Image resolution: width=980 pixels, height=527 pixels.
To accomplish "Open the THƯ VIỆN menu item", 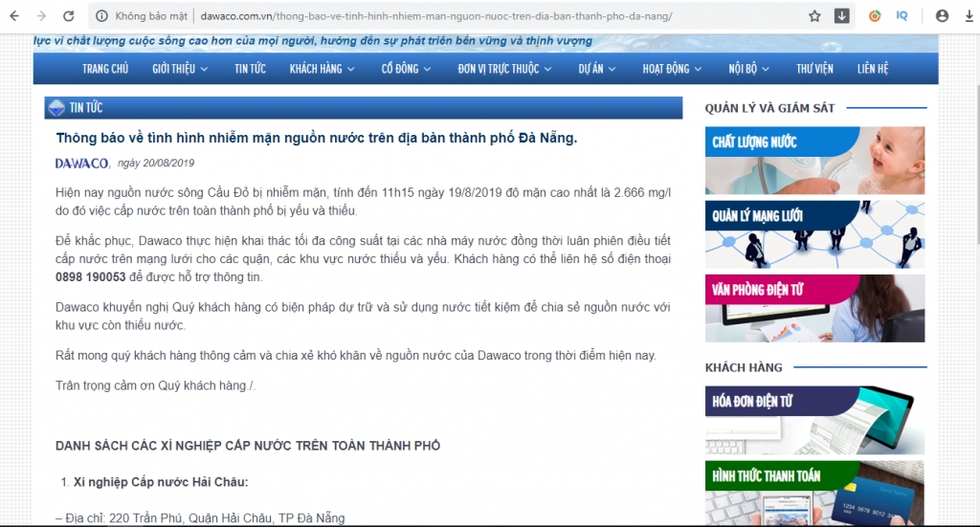I will pos(814,69).
